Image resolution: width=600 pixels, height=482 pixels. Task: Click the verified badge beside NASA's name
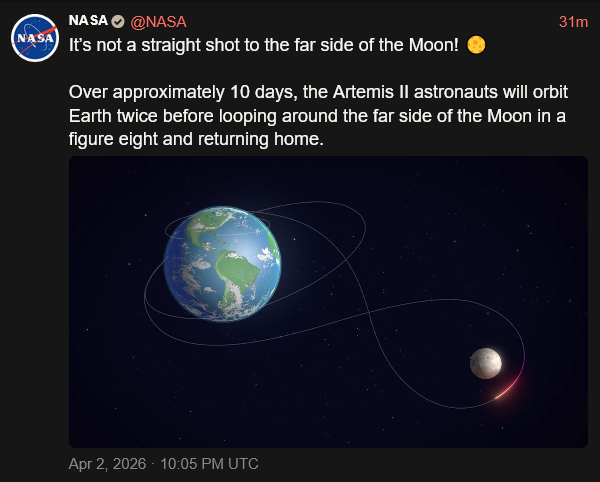click(118, 22)
